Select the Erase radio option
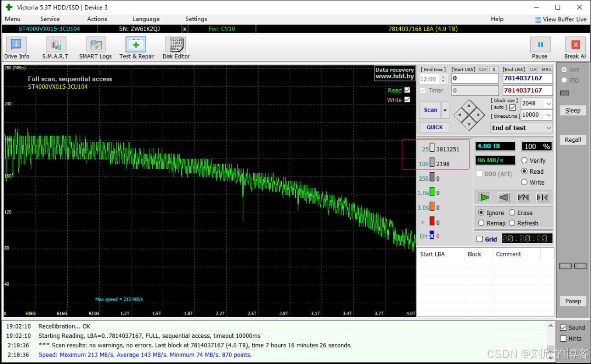This screenshot has height=364, width=591. 512,213
